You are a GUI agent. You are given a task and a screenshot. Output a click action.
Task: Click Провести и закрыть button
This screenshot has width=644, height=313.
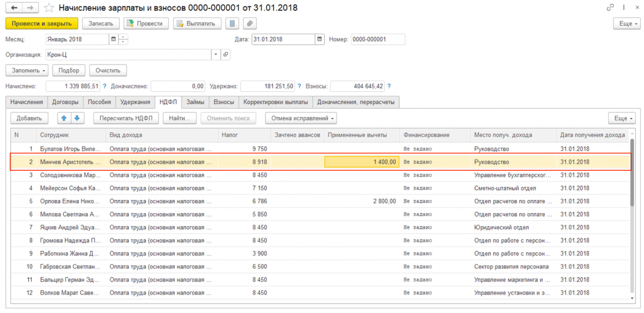tap(42, 23)
